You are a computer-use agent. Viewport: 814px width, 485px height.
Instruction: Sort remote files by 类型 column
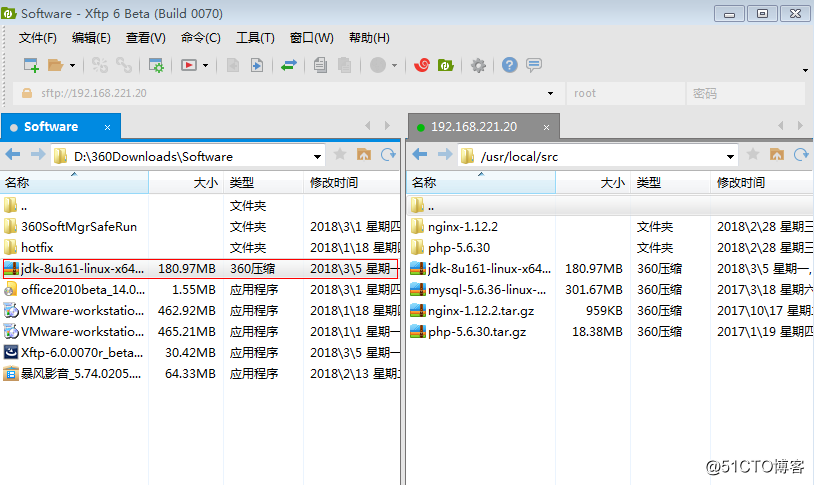click(670, 182)
